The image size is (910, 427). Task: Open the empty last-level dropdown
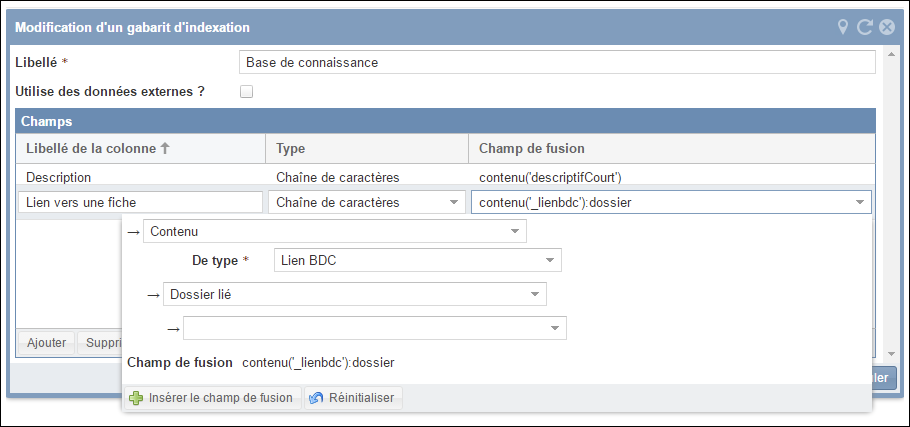click(x=555, y=328)
